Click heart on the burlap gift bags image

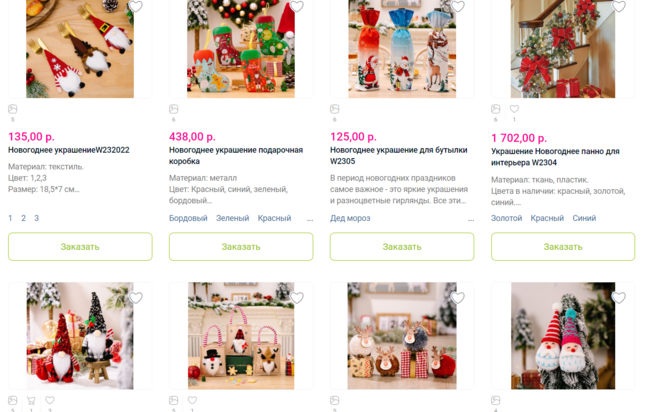point(296,298)
